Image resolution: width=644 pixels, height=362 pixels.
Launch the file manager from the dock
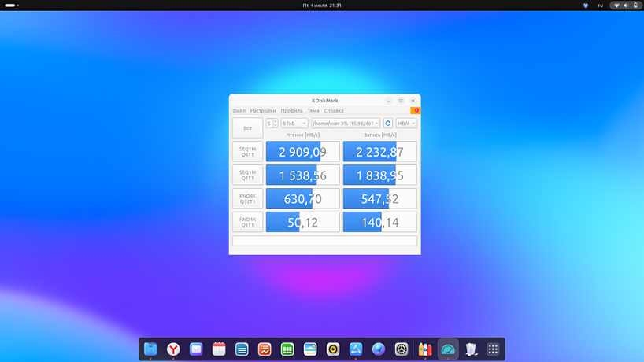150,349
